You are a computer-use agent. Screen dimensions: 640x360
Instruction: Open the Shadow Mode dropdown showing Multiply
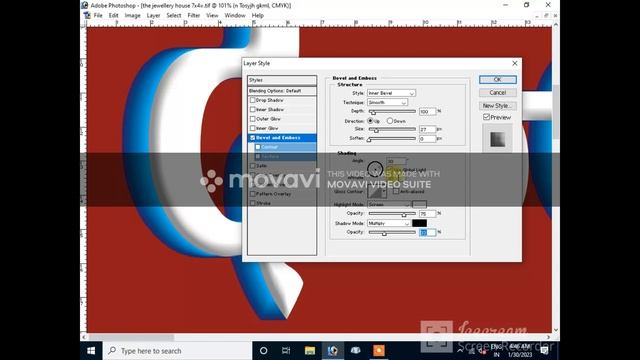pyautogui.click(x=389, y=223)
